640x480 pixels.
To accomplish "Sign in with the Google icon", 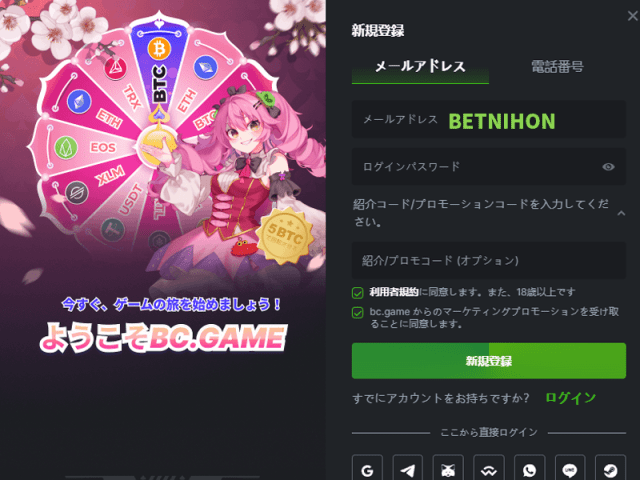I will pyautogui.click(x=367, y=469).
